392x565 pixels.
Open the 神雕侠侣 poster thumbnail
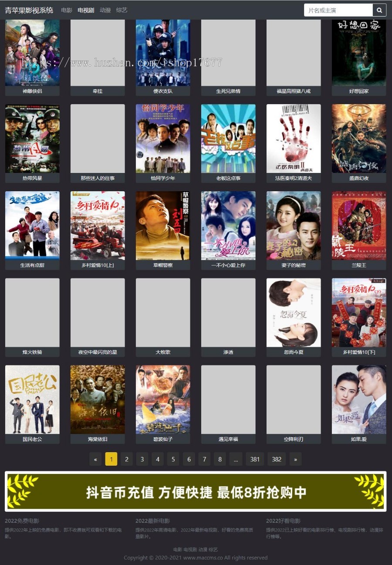[32, 53]
